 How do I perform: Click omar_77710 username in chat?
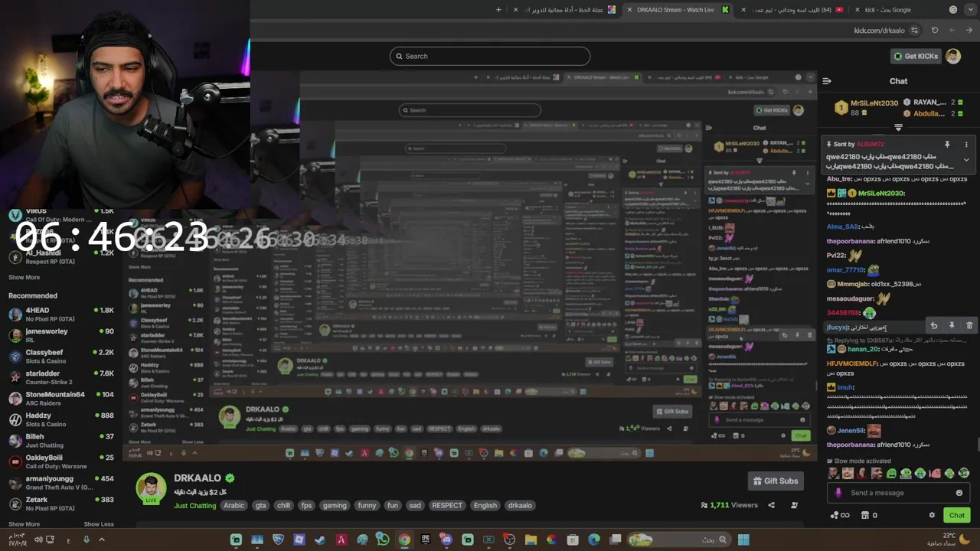845,270
